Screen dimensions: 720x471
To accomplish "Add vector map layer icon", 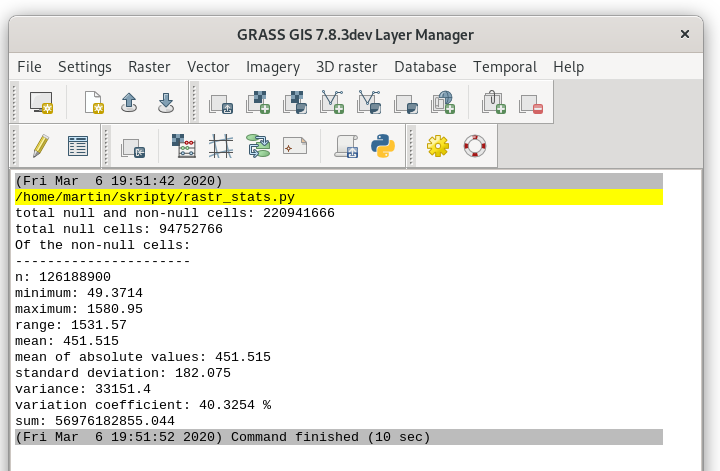I will click(332, 102).
